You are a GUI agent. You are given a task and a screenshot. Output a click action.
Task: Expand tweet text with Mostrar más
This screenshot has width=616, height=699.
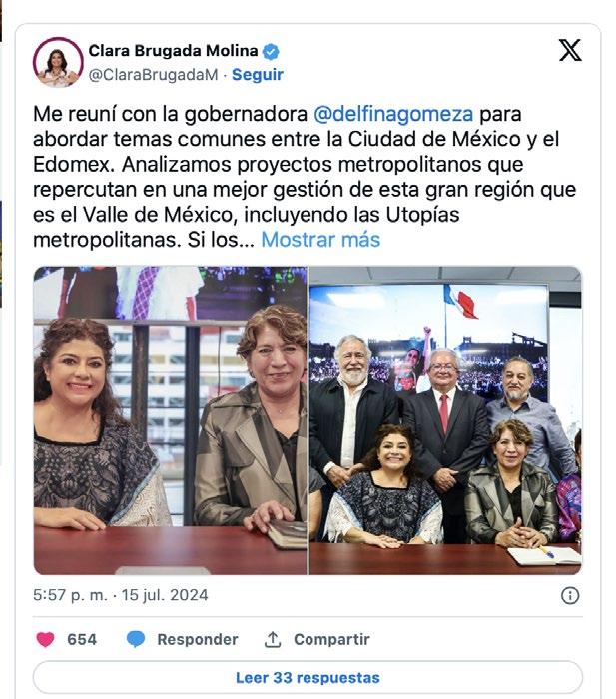(x=320, y=240)
